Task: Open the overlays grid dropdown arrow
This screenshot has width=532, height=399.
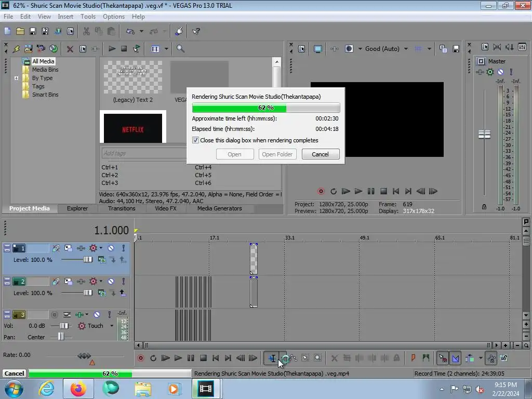Action: click(429, 49)
